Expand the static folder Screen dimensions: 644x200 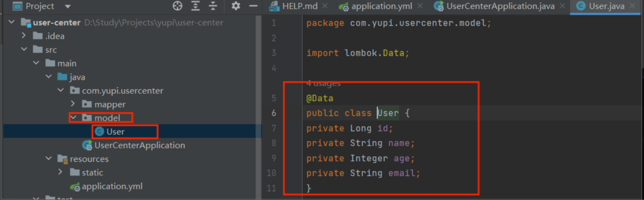tap(60, 172)
